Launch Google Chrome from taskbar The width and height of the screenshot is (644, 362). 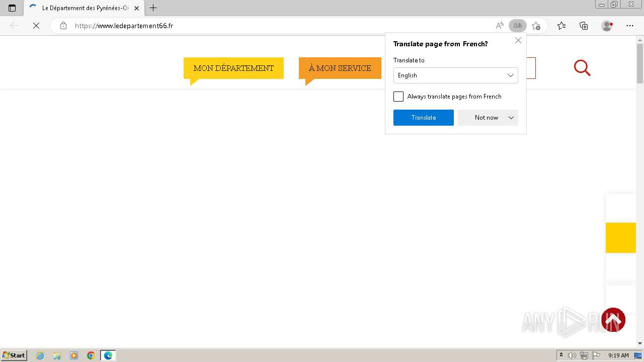click(x=91, y=355)
